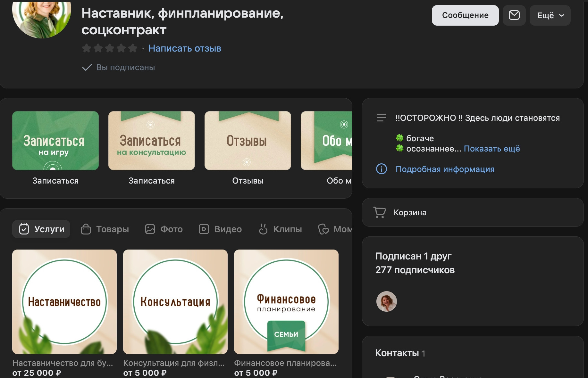Expand description with Показать ещё
Screen dimensions: 588x378
pyautogui.click(x=492, y=149)
